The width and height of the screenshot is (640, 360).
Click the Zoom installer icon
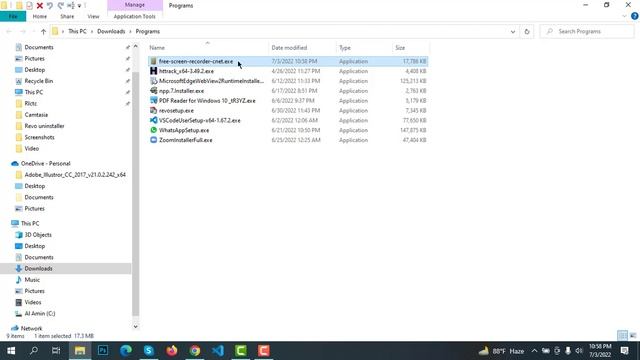153,140
